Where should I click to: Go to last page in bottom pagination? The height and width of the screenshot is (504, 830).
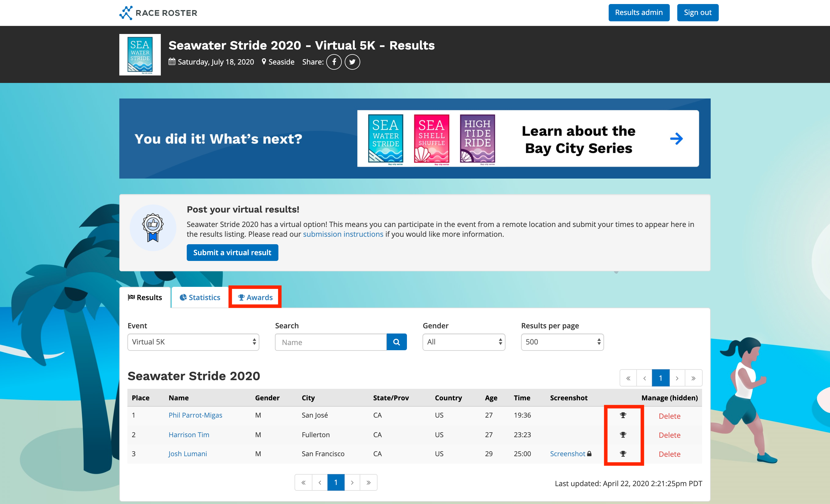coord(369,482)
